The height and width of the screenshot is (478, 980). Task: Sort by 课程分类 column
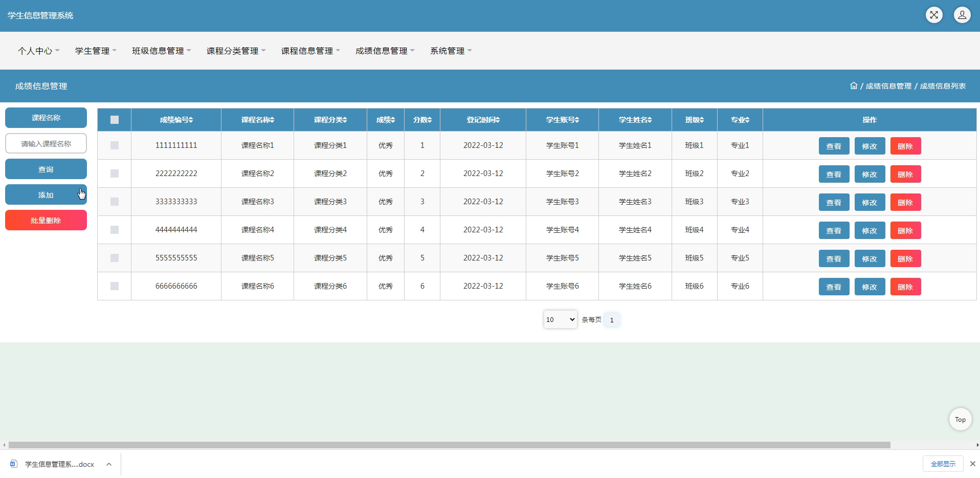click(x=330, y=120)
